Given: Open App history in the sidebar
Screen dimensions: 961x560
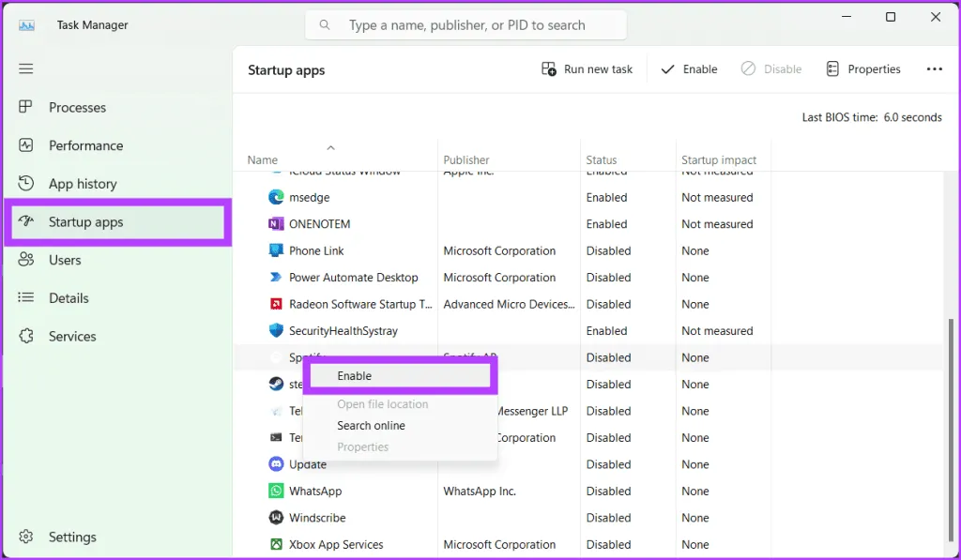Looking at the screenshot, I should [83, 184].
